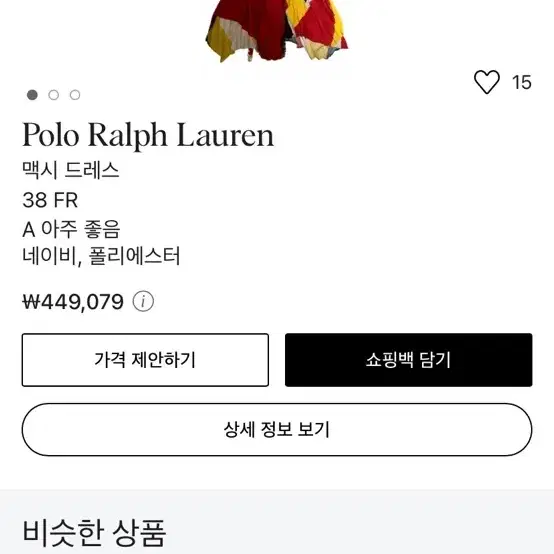The image size is (554, 554).
Task: Select the first image indicator dot
Action: coord(32,95)
